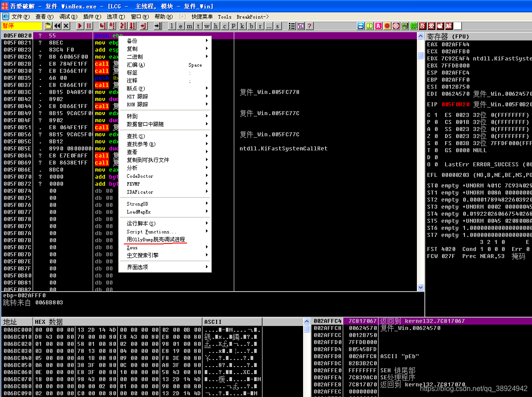
Task: Expand the 中文搜索引擎 submenu
Action: (165, 255)
